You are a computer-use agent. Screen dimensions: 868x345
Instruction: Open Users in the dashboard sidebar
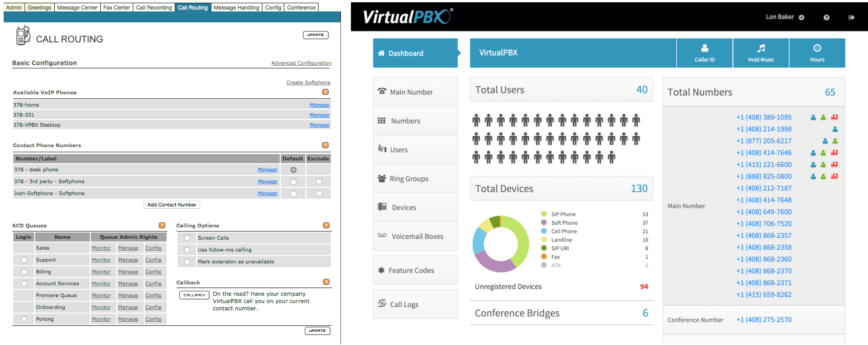[415, 149]
